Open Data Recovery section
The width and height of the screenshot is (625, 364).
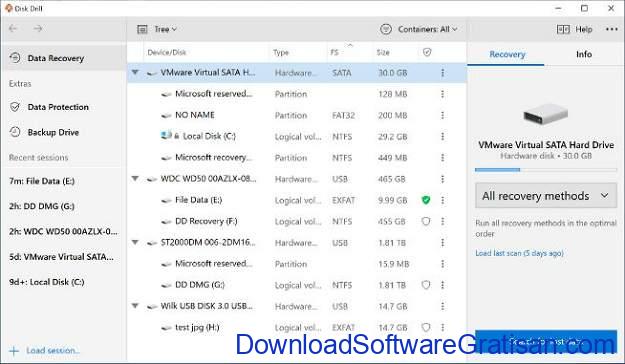pos(64,58)
